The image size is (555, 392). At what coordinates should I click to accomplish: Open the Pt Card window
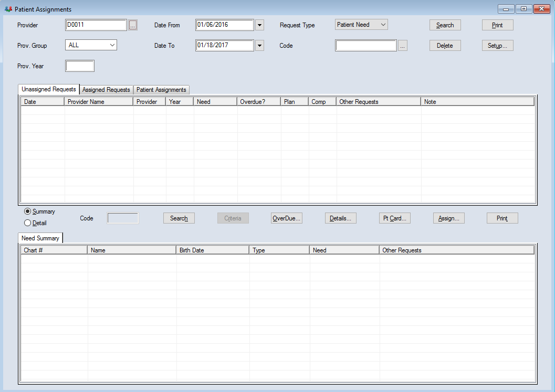coord(395,218)
